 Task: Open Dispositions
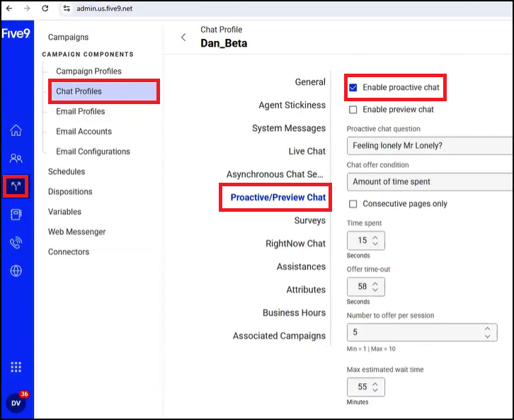tap(70, 191)
